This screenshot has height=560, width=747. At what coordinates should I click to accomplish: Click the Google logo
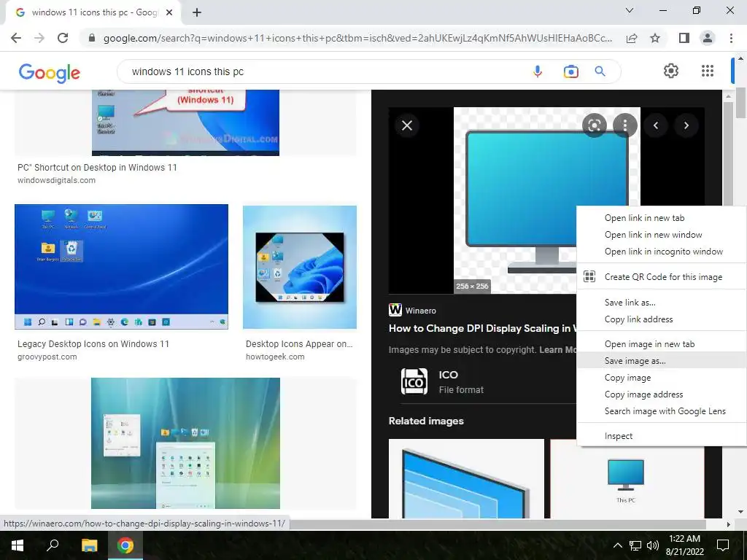coord(49,73)
